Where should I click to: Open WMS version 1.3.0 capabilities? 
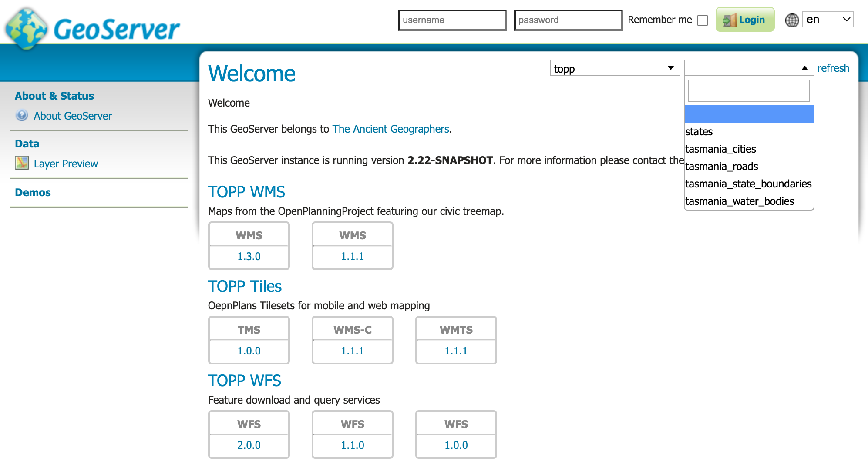(249, 256)
